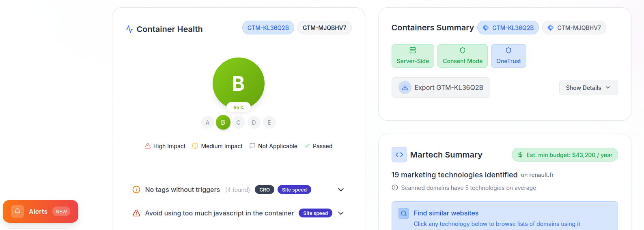Viewport: 644px width, 230px height.
Task: Click the 19 marketing technologies identified text
Action: pyautogui.click(x=454, y=175)
